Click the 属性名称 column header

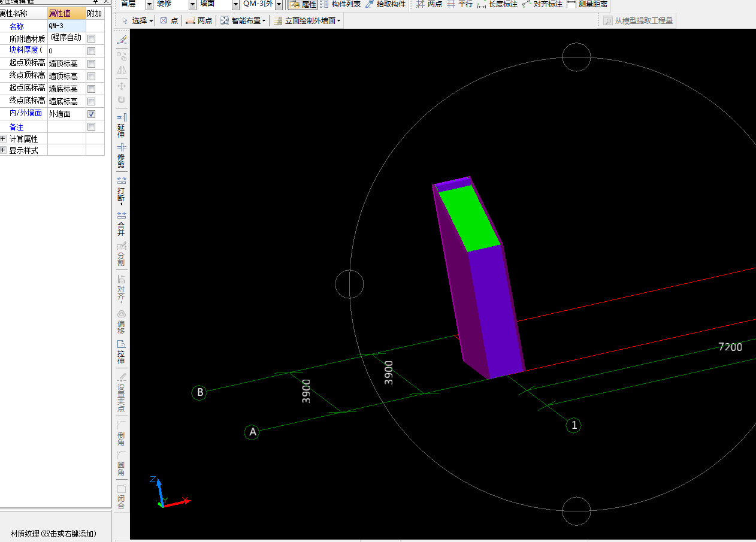click(x=23, y=13)
